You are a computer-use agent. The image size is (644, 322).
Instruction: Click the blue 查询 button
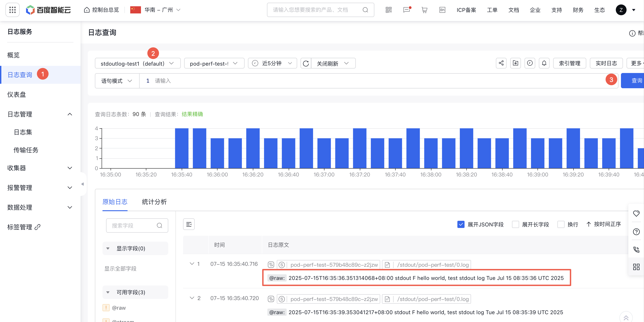click(x=633, y=81)
